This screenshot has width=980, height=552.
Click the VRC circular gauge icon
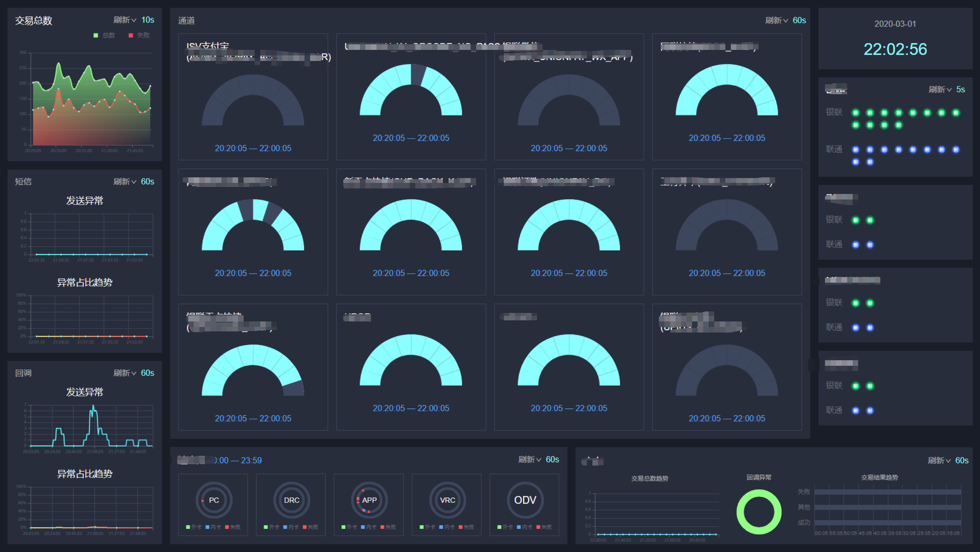(447, 500)
